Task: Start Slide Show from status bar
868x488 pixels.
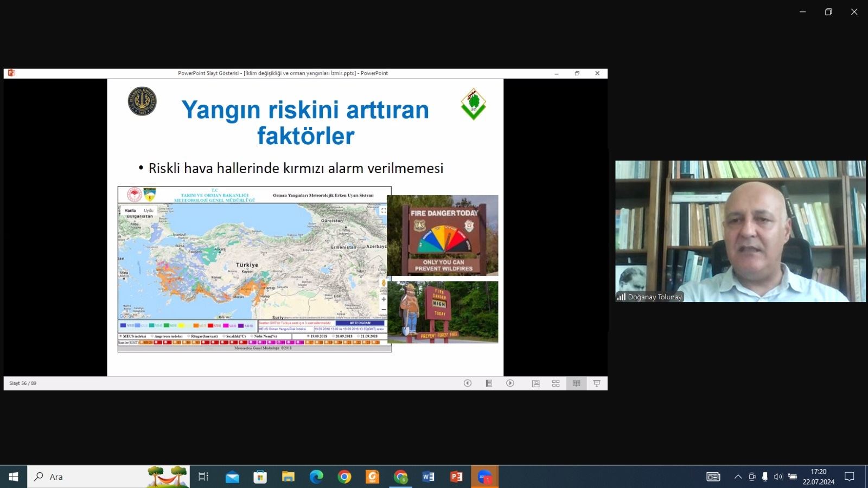Action: click(x=597, y=383)
